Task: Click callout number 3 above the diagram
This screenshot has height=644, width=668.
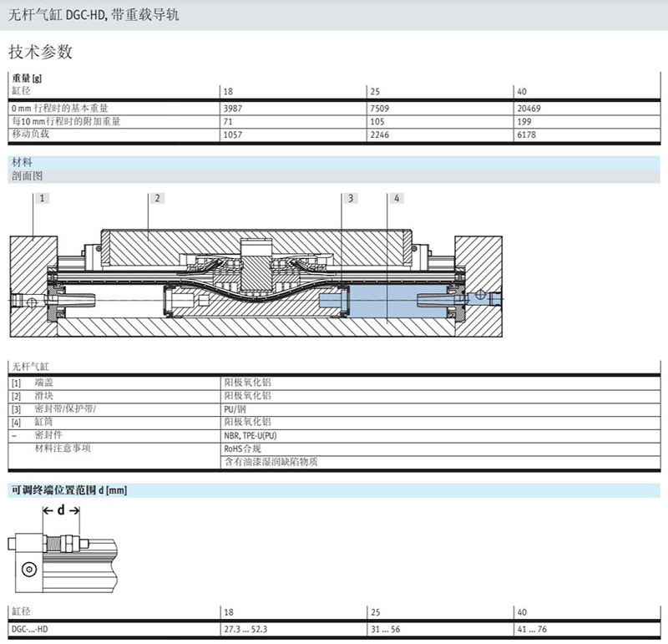Action: click(351, 198)
